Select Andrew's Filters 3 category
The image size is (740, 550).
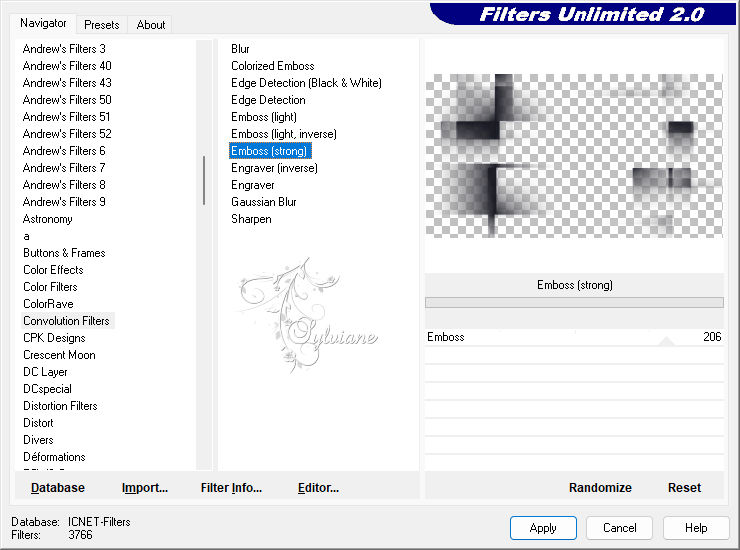(x=64, y=49)
